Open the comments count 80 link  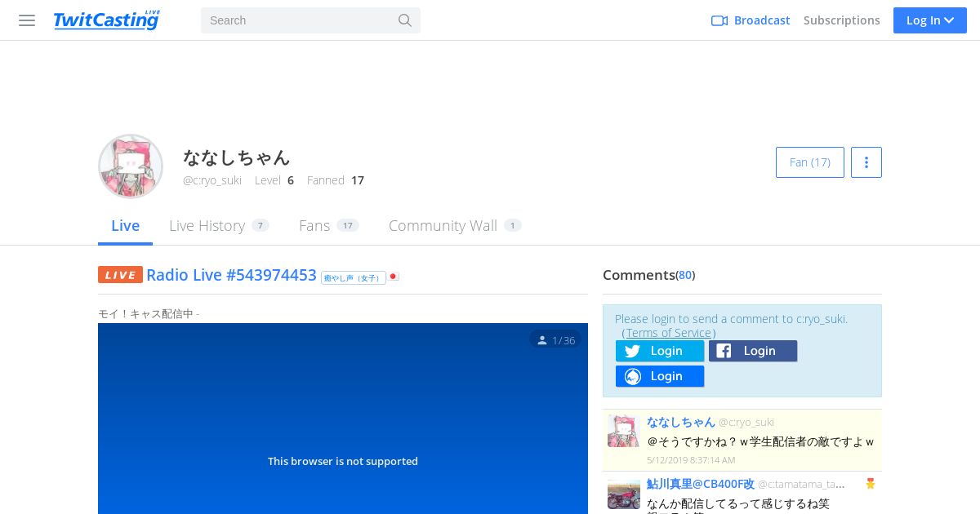pos(685,276)
